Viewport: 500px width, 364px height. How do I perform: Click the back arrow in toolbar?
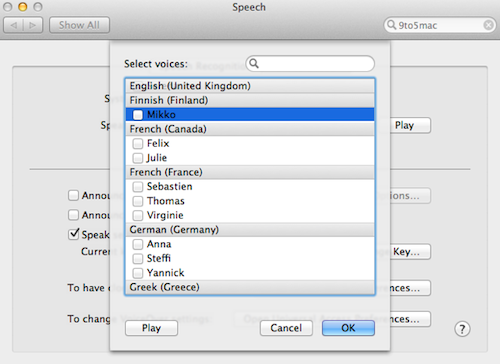click(x=14, y=25)
